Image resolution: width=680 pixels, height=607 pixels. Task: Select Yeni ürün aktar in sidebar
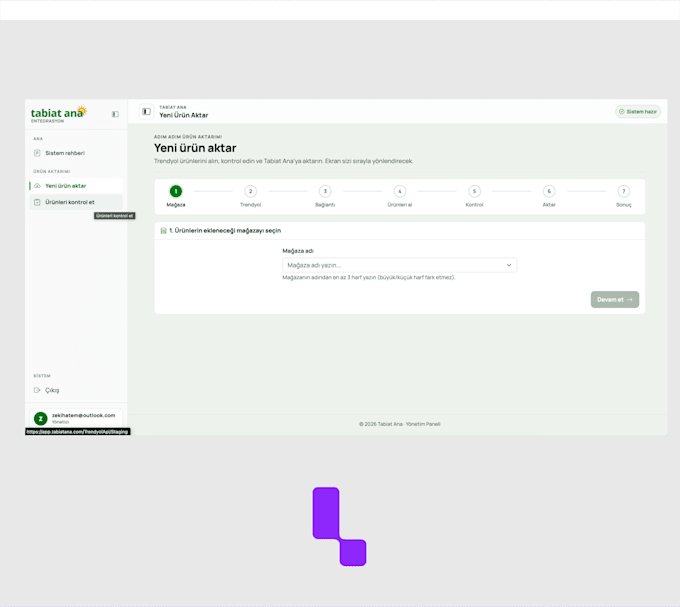(x=76, y=186)
